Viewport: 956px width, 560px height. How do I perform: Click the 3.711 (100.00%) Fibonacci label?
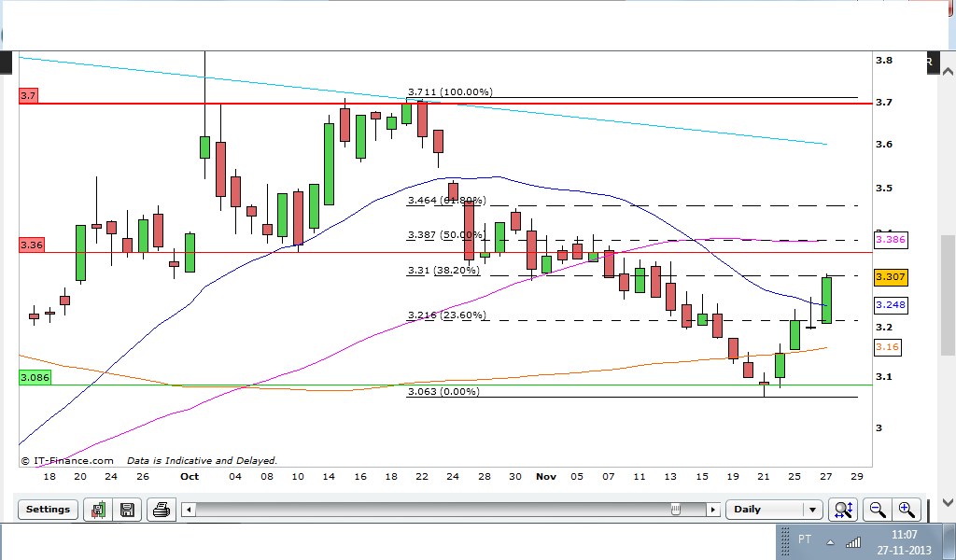pyautogui.click(x=451, y=92)
